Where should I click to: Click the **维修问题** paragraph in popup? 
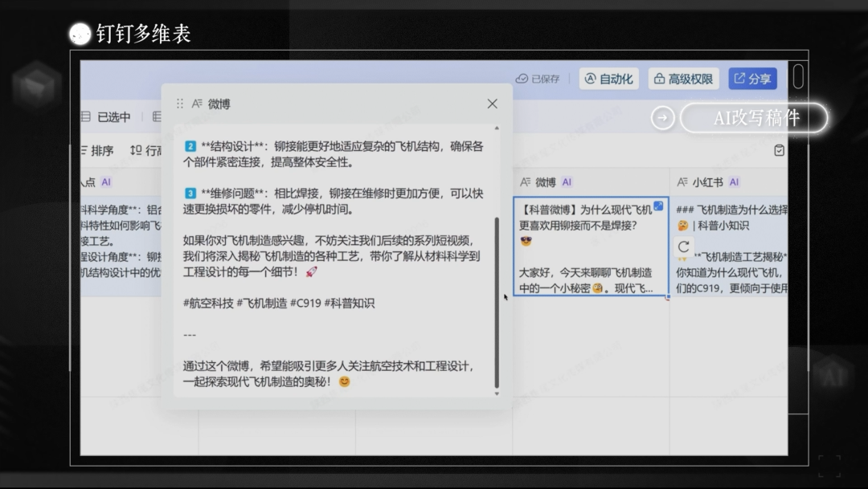334,202
